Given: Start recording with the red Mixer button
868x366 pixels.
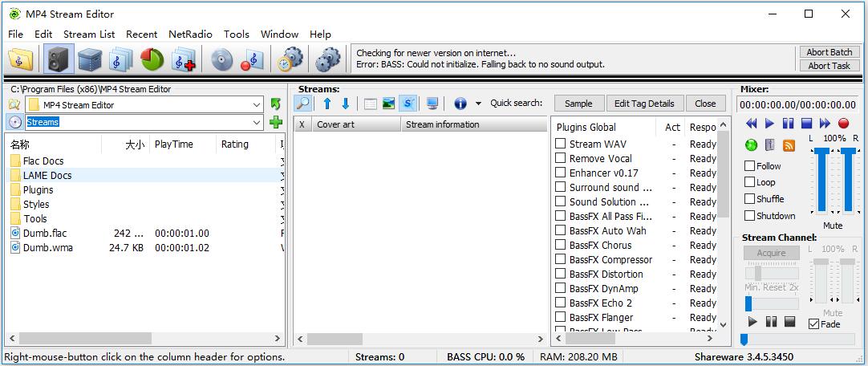Looking at the screenshot, I should [x=844, y=123].
